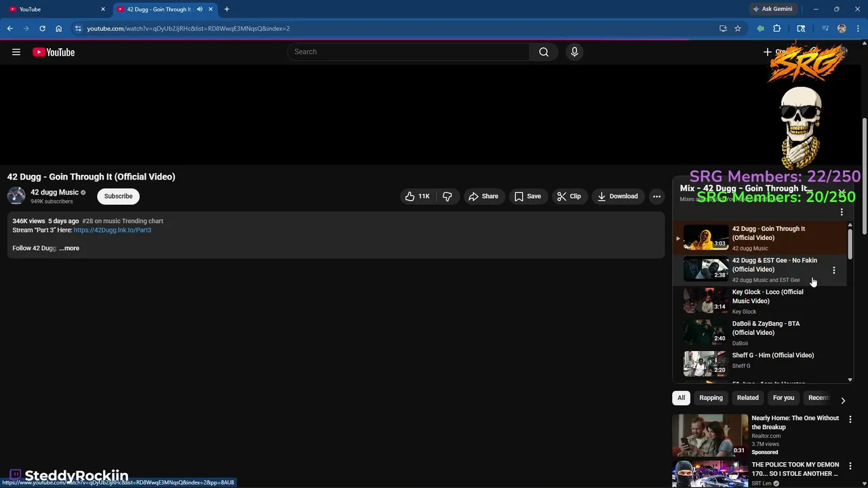The width and height of the screenshot is (868, 488).
Task: Play Key Glock - Loco from the mix
Action: point(760,301)
